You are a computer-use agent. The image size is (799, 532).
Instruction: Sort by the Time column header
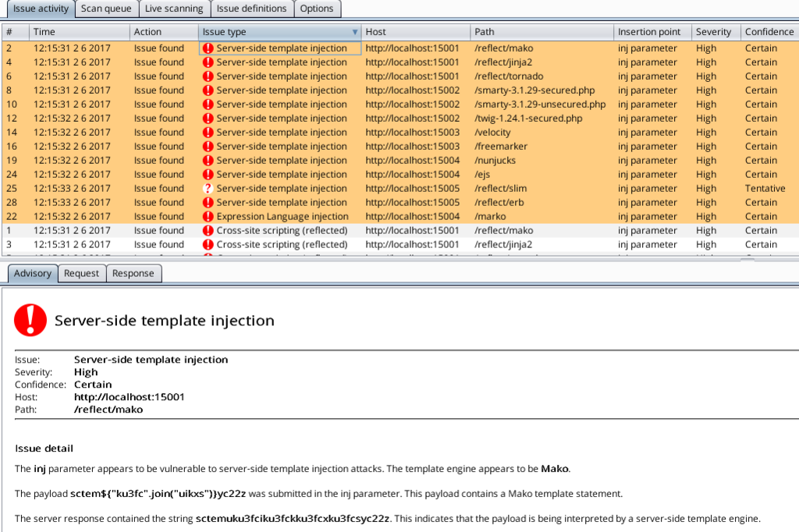tap(78, 32)
